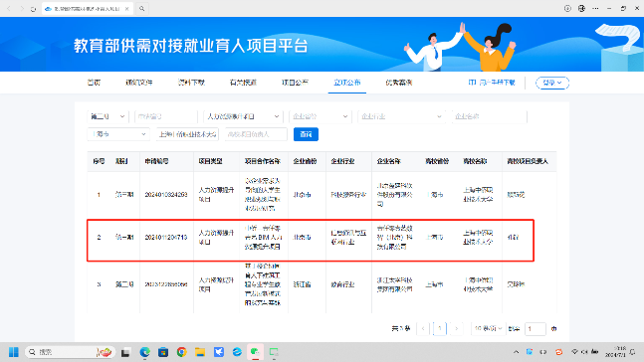
Task: Click the browser forward arrow
Action: click(21, 9)
